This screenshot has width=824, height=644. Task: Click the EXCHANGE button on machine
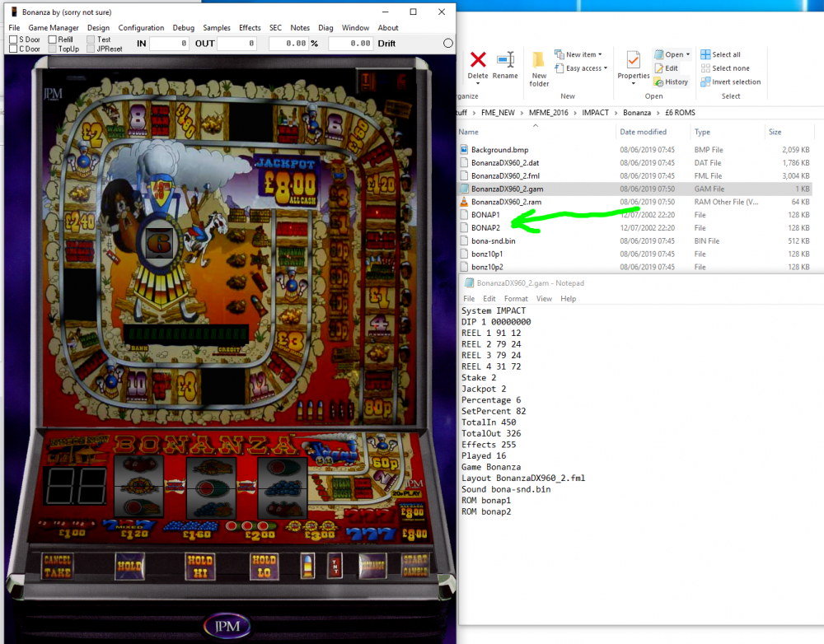(x=372, y=566)
